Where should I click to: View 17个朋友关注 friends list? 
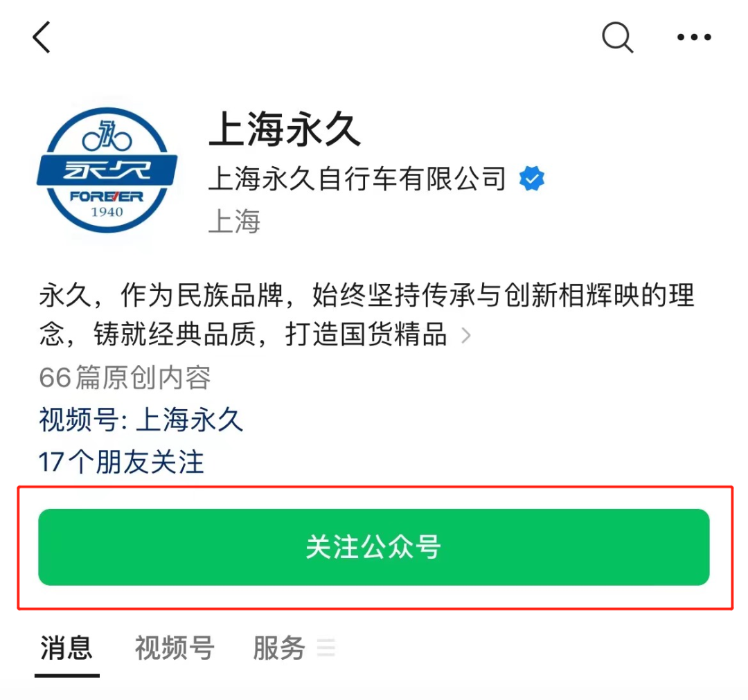tap(122, 462)
